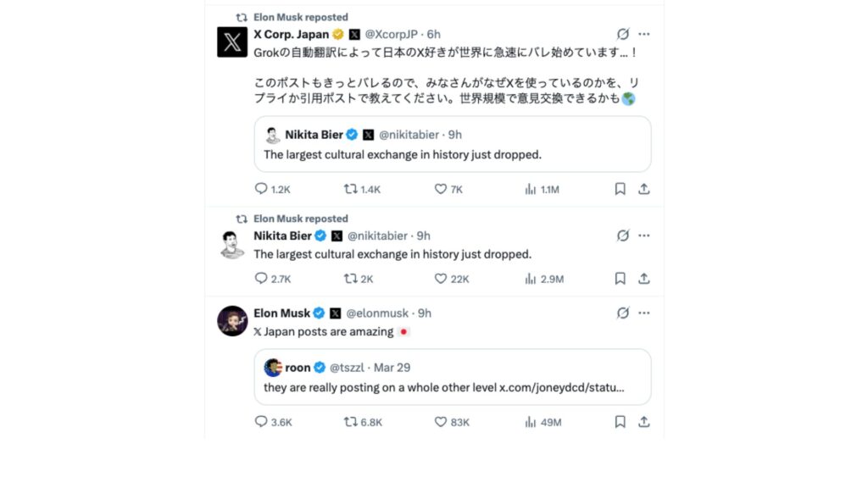Open more options on X Corp Japan's post
Screen dimensions: 868x488
click(644, 34)
